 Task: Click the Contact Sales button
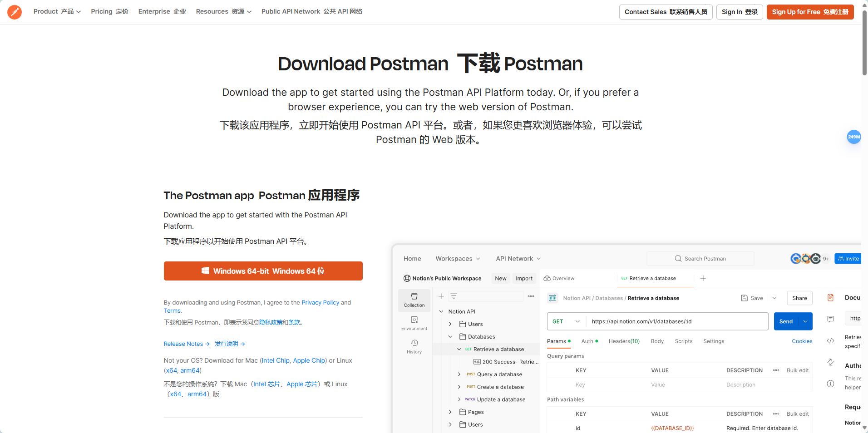[x=666, y=12]
